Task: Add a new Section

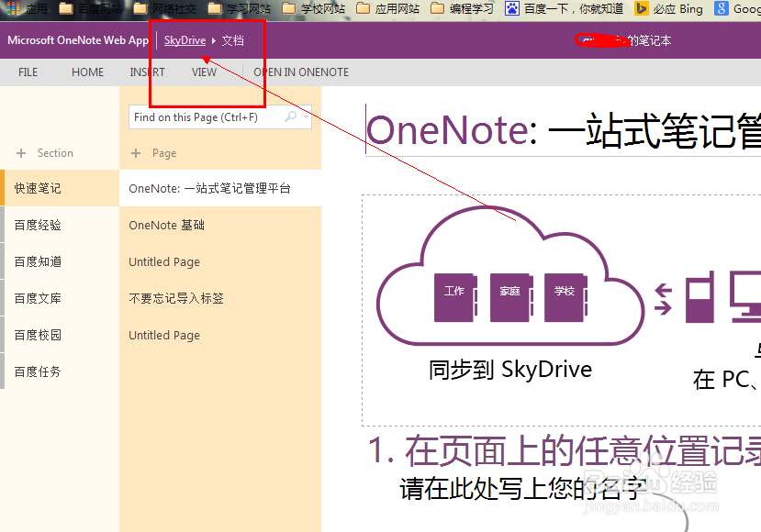Action: click(45, 153)
